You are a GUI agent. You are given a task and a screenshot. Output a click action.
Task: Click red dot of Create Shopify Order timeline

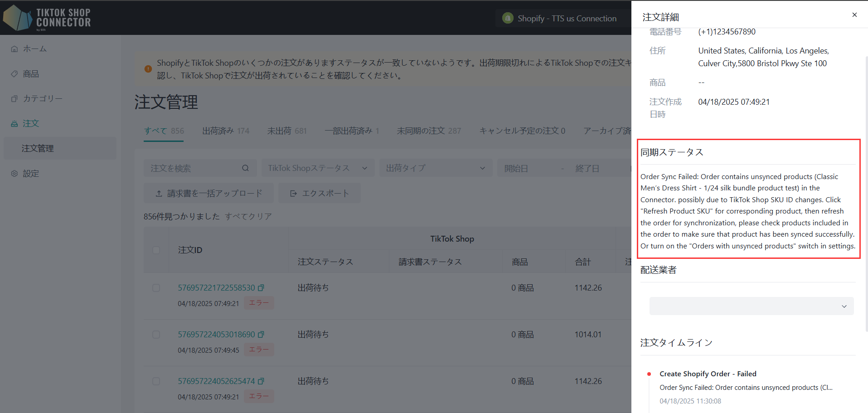coord(649,374)
